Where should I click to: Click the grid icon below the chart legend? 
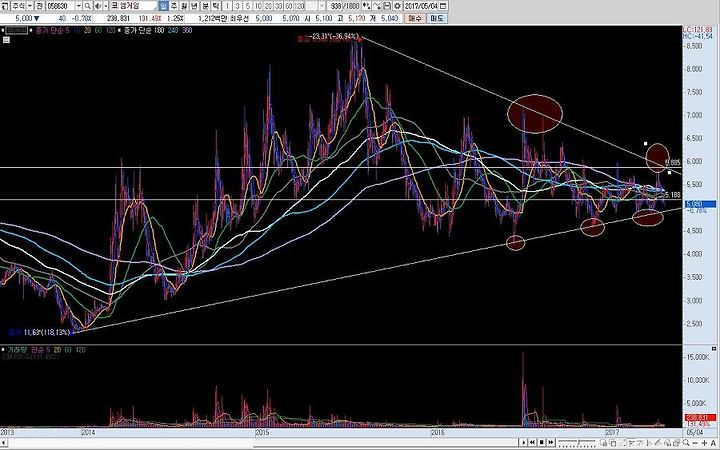pos(6,40)
